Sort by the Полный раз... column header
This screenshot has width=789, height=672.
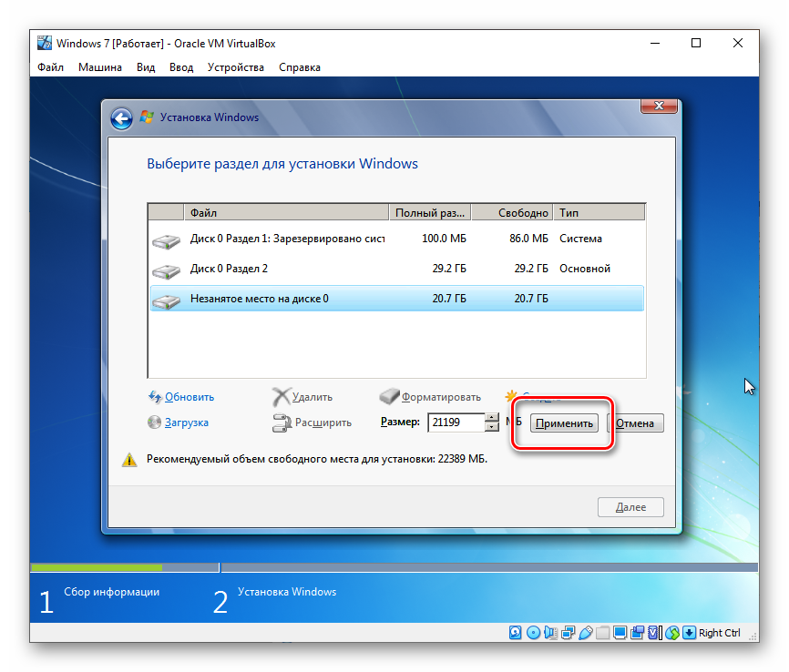tap(430, 213)
